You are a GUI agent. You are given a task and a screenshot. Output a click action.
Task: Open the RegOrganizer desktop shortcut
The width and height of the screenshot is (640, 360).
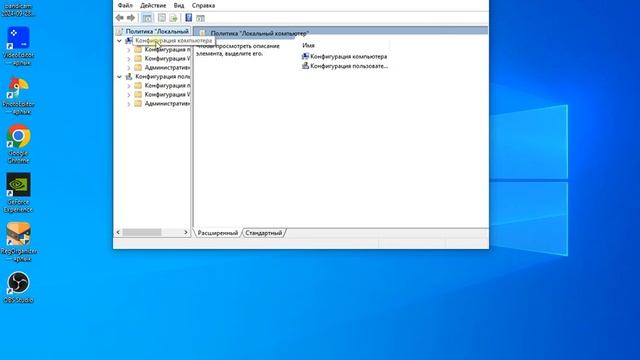click(18, 242)
